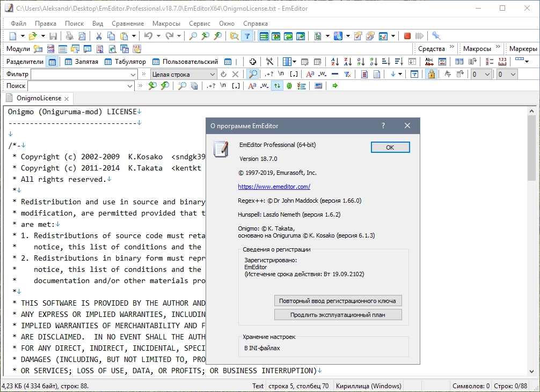Open the New file dropdown arrow
Image resolution: width=540 pixels, height=392 pixels.
point(23,36)
